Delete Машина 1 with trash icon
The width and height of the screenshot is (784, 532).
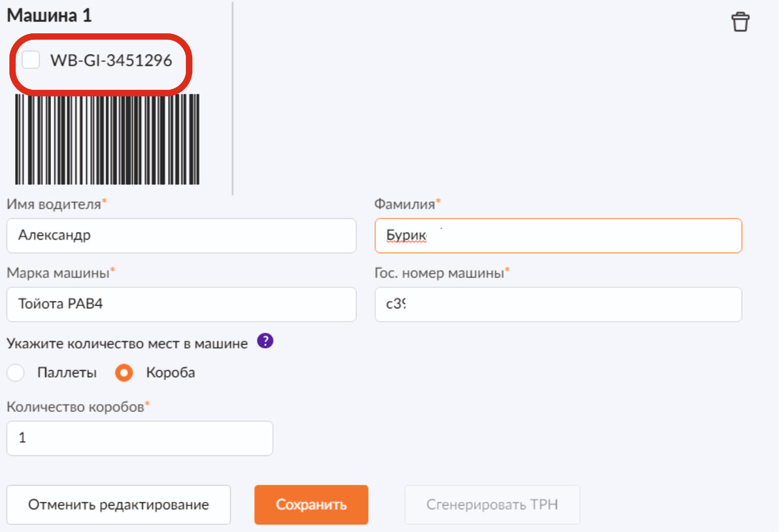[740, 22]
